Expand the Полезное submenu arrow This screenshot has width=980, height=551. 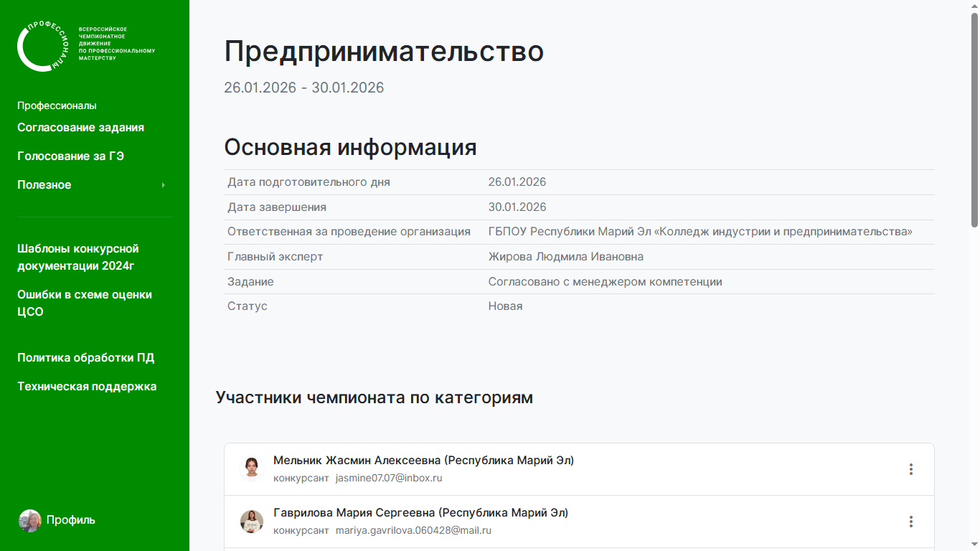tap(164, 185)
